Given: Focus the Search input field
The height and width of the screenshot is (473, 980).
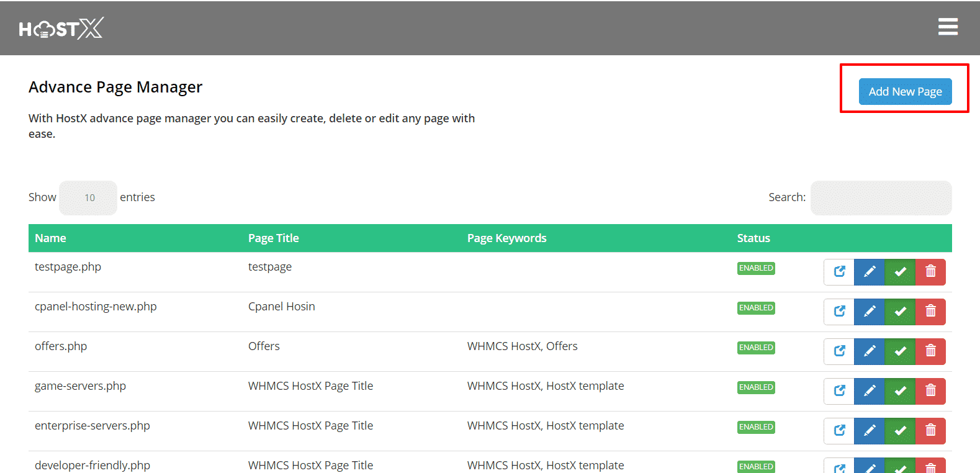Looking at the screenshot, I should pos(880,198).
